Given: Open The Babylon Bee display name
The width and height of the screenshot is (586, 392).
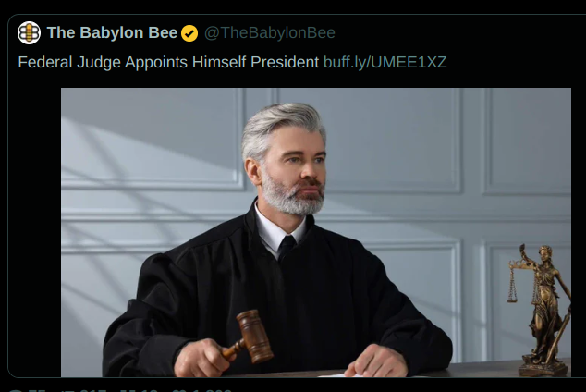Looking at the screenshot, I should 112,32.
